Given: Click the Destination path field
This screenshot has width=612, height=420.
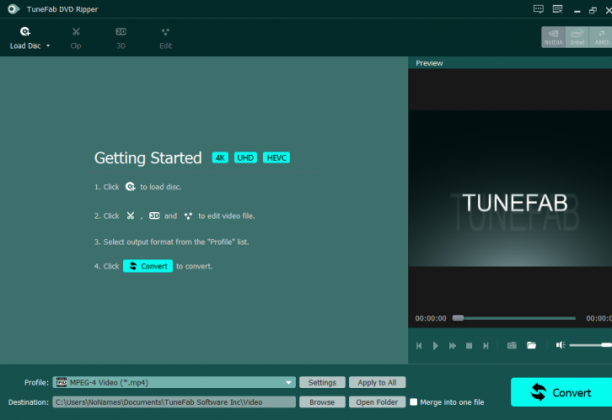Looking at the screenshot, I should (x=174, y=402).
